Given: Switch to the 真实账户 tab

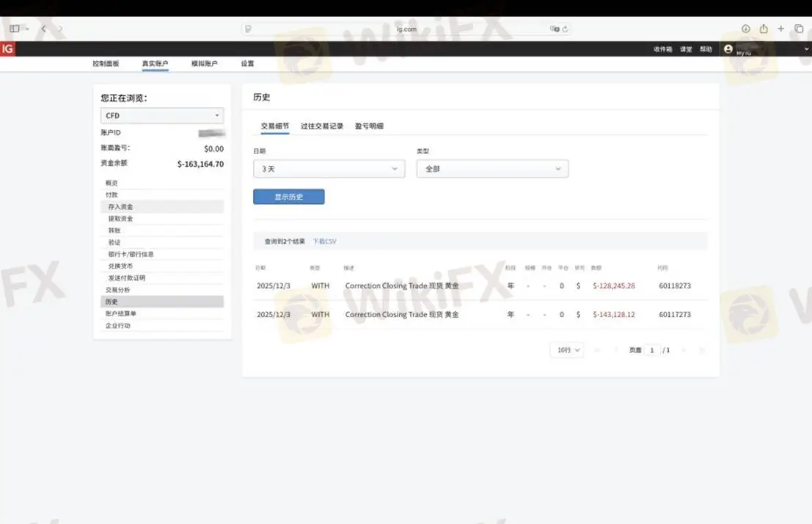Looking at the screenshot, I should (155, 64).
